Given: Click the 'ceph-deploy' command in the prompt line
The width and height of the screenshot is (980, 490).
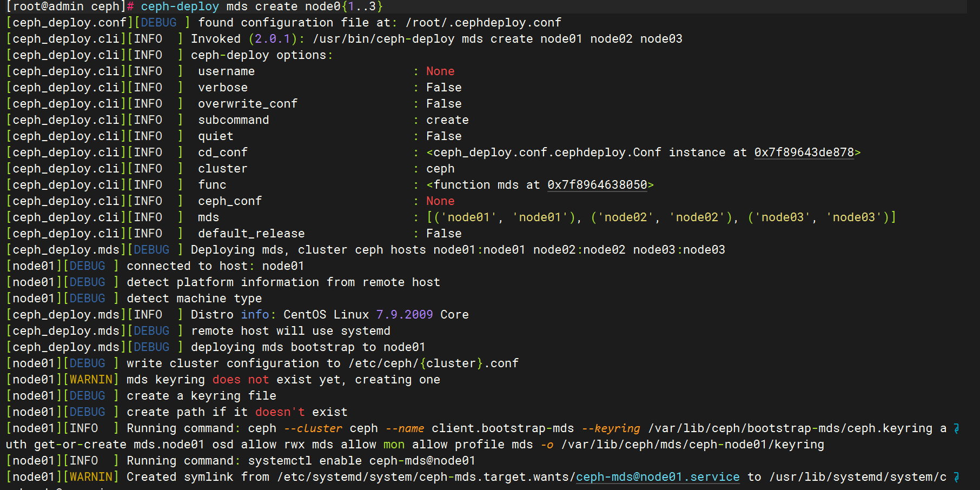Looking at the screenshot, I should (180, 6).
